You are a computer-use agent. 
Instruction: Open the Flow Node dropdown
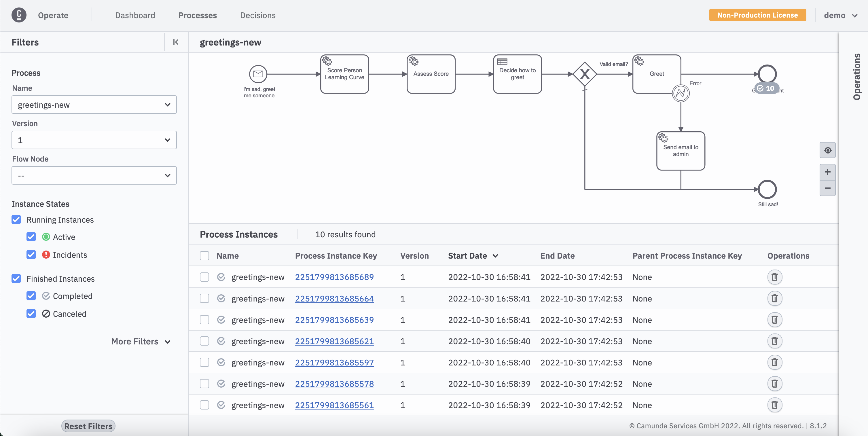[94, 176]
